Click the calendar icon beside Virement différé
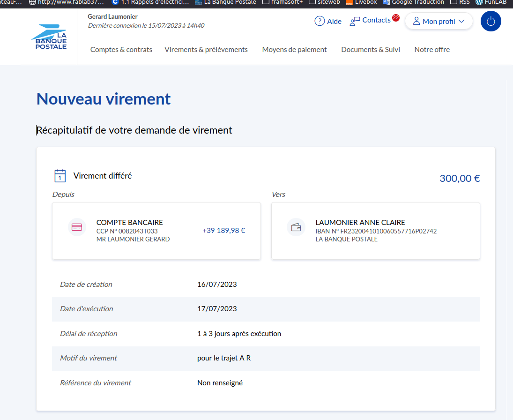Screen dimensions: 513x420 coord(60,176)
